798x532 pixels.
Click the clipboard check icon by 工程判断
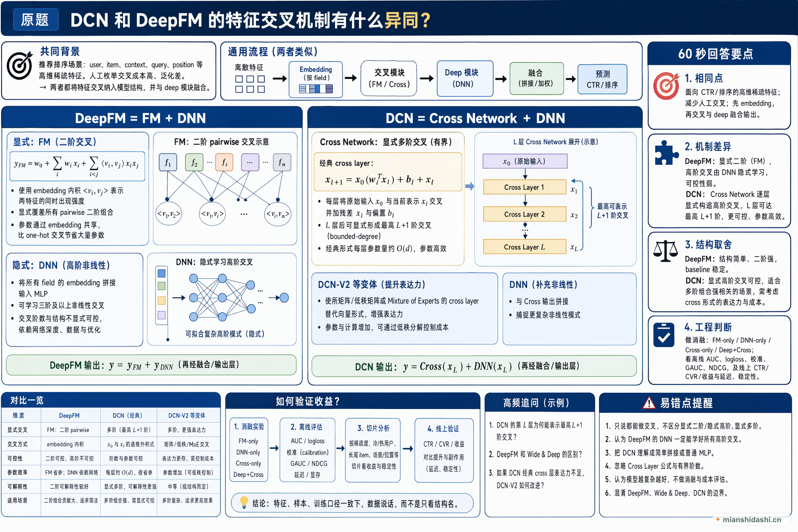664,335
